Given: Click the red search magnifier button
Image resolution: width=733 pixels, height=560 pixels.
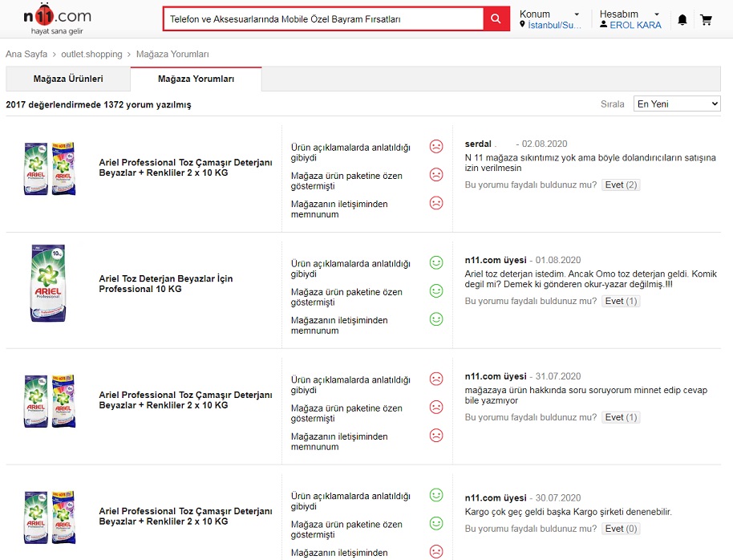Looking at the screenshot, I should 496,18.
